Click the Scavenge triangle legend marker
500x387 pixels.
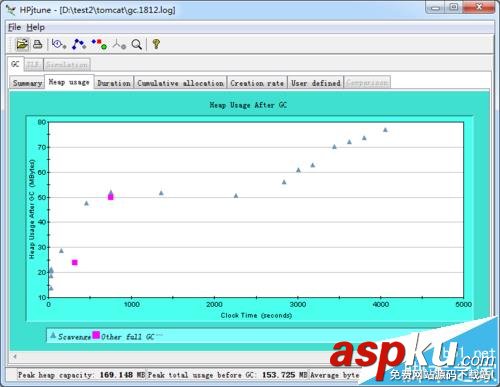coord(53,335)
